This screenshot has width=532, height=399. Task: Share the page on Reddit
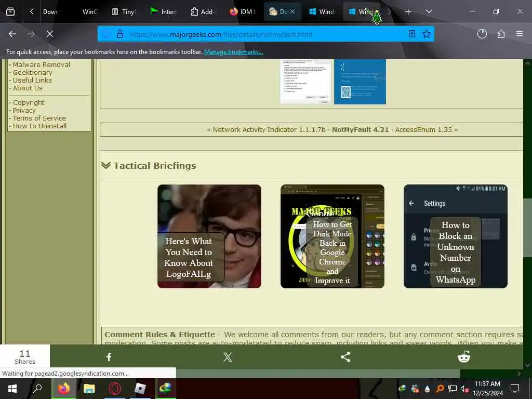[464, 356]
